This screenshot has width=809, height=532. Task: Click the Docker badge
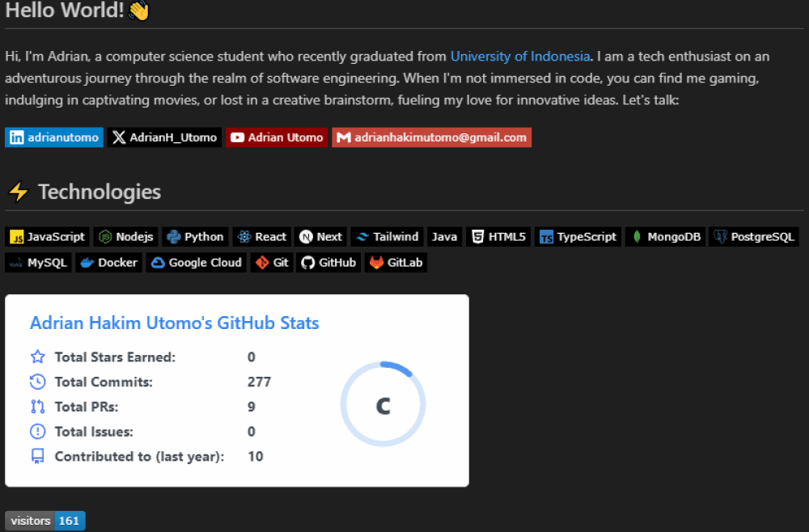(109, 263)
